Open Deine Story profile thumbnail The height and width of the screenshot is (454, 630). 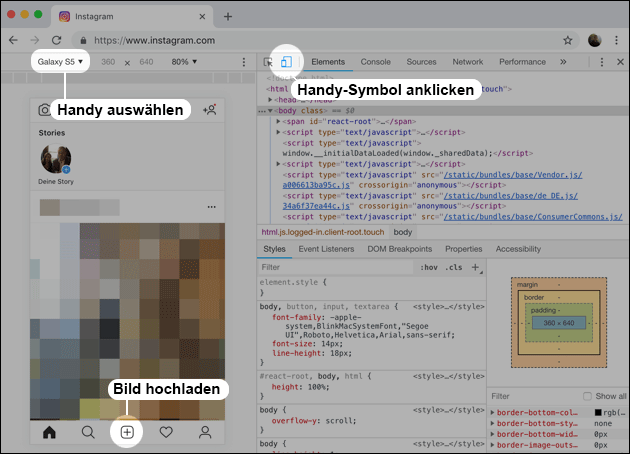(56, 159)
